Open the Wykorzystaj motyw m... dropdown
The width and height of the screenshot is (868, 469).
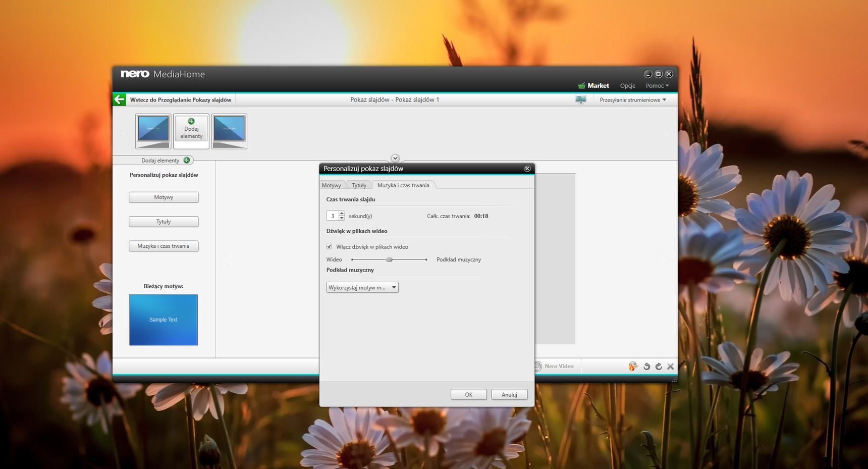click(x=362, y=287)
